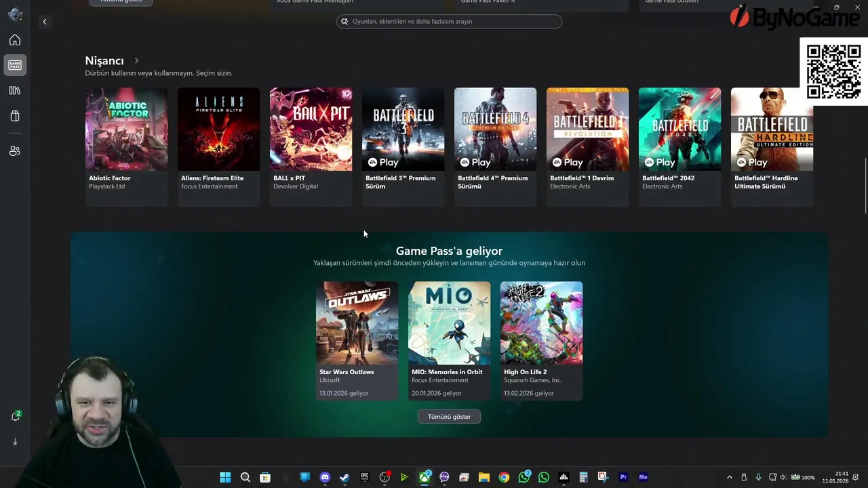Open the Star Wars Outlaws cover
This screenshot has width=868, height=488.
click(x=357, y=323)
